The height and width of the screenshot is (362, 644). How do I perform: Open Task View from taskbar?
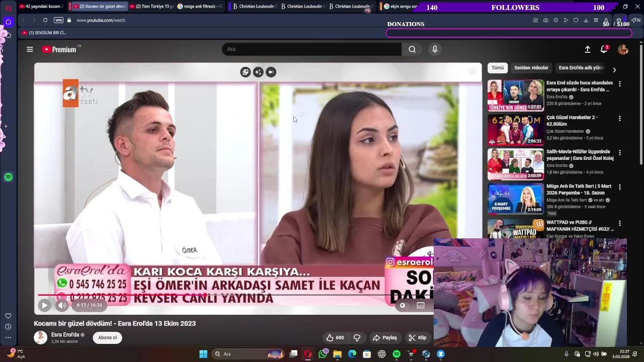click(x=293, y=354)
